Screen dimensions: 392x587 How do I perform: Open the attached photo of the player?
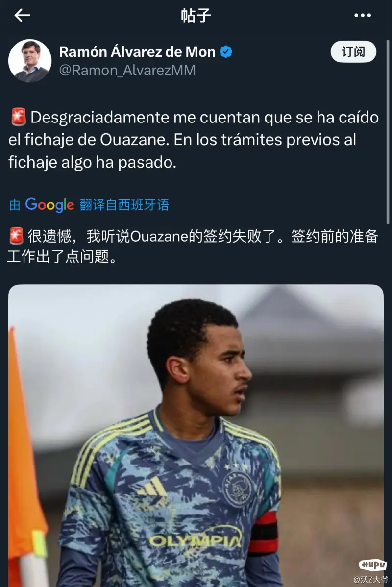coord(196,436)
